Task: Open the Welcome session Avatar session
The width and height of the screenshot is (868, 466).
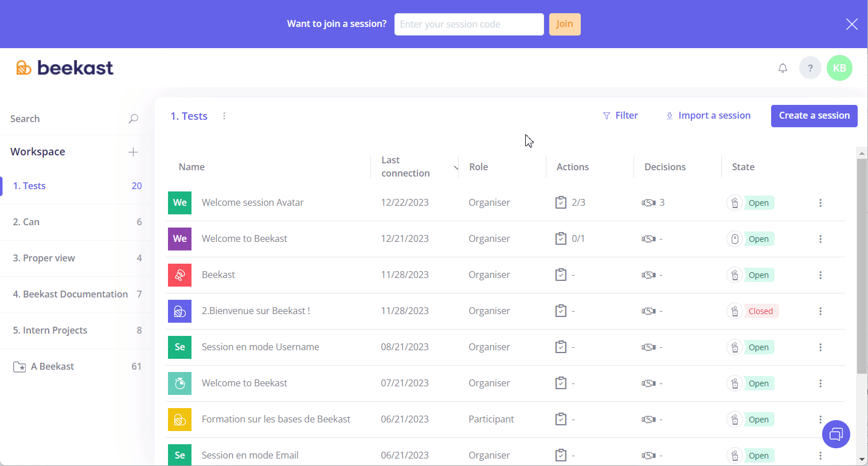Action: tap(252, 202)
